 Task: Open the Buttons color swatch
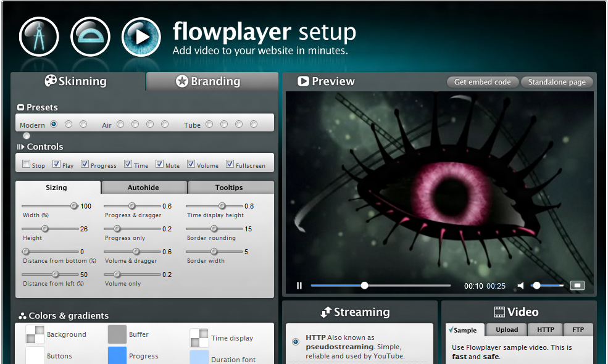pos(35,355)
